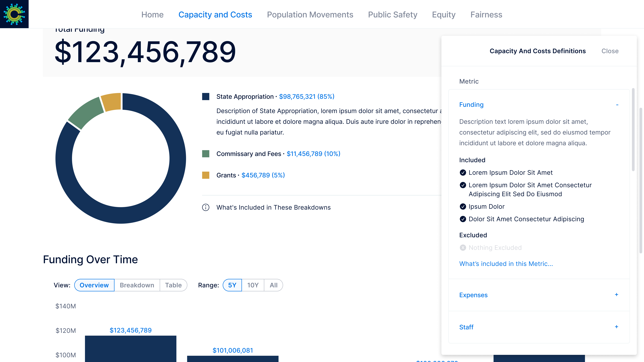Open the Population Movements tab
The image size is (644, 362).
[x=310, y=14]
